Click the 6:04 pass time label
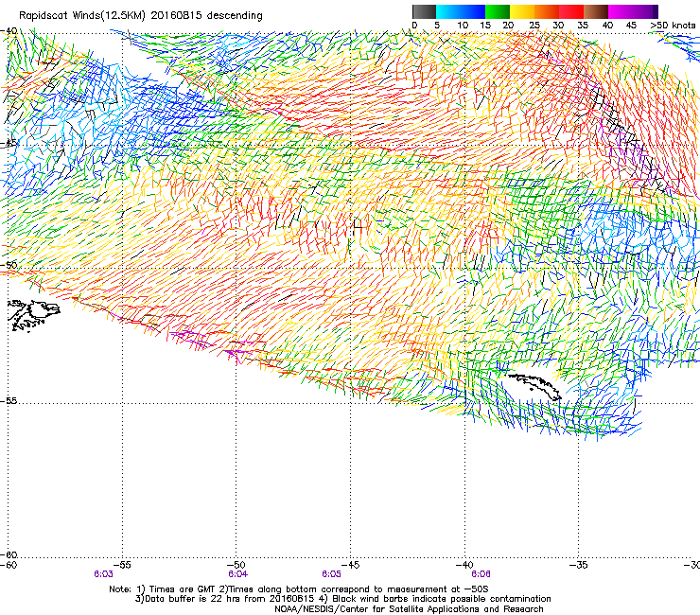700x615 pixels. 237,574
